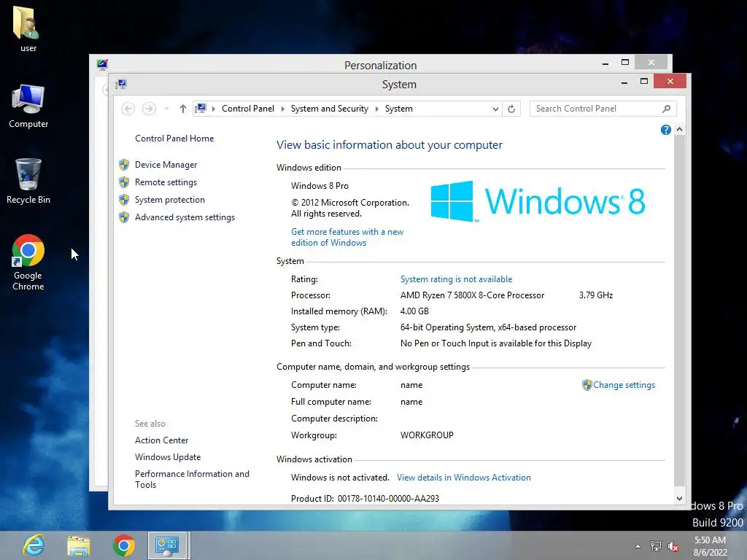Click shield icon beside Device Manager
This screenshot has height=560, width=747.
pyautogui.click(x=124, y=165)
